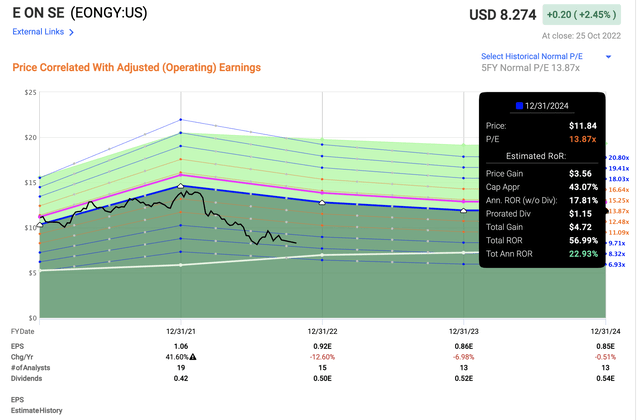Click the dividend estimate 0.54E

click(605, 378)
